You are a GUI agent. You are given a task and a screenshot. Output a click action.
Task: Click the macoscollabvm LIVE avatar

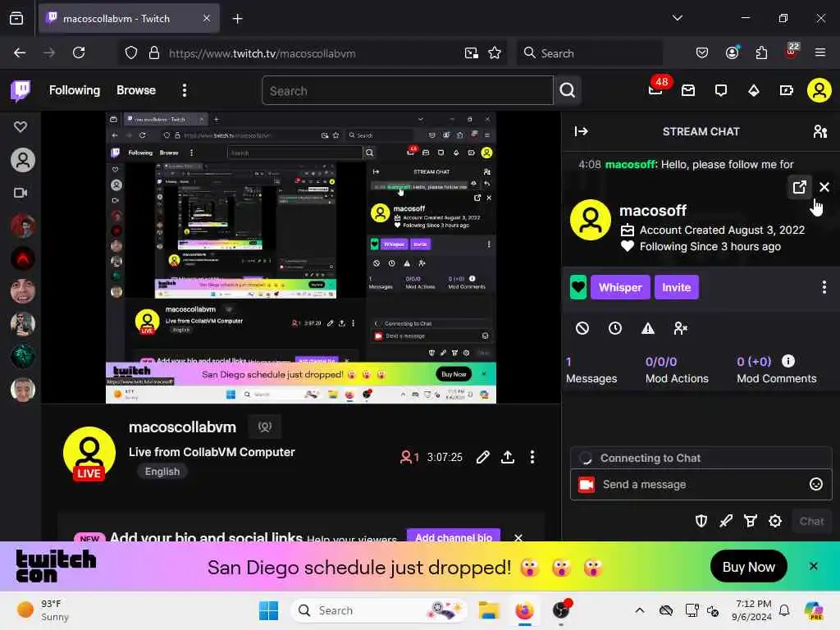[89, 453]
